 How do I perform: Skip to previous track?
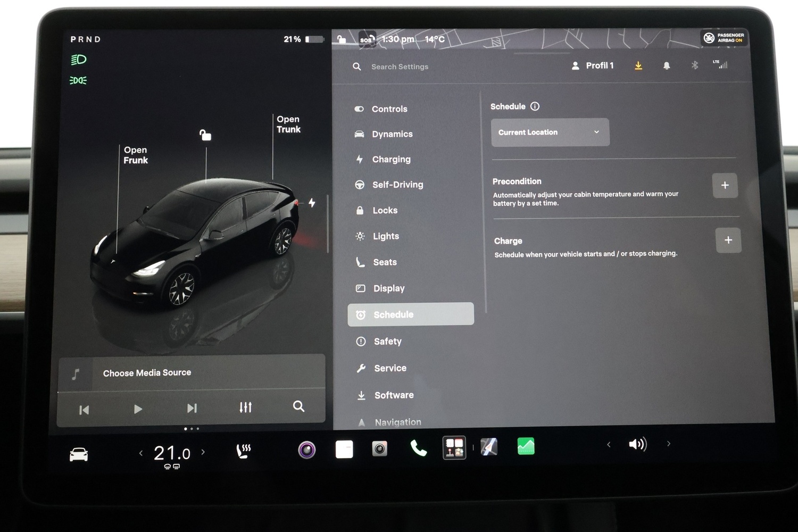coord(84,410)
